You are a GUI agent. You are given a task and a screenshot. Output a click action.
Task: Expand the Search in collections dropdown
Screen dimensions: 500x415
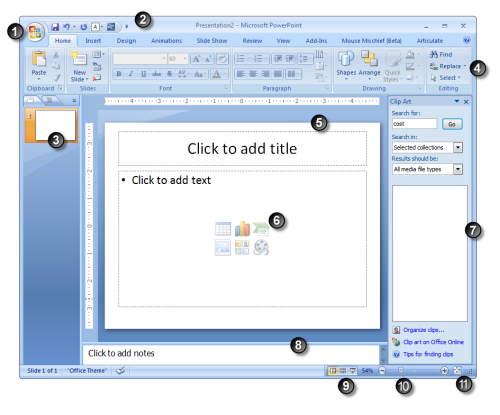tap(458, 147)
